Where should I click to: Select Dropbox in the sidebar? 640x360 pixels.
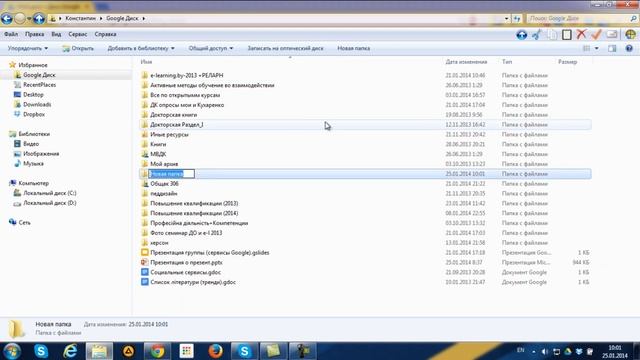tap(34, 114)
